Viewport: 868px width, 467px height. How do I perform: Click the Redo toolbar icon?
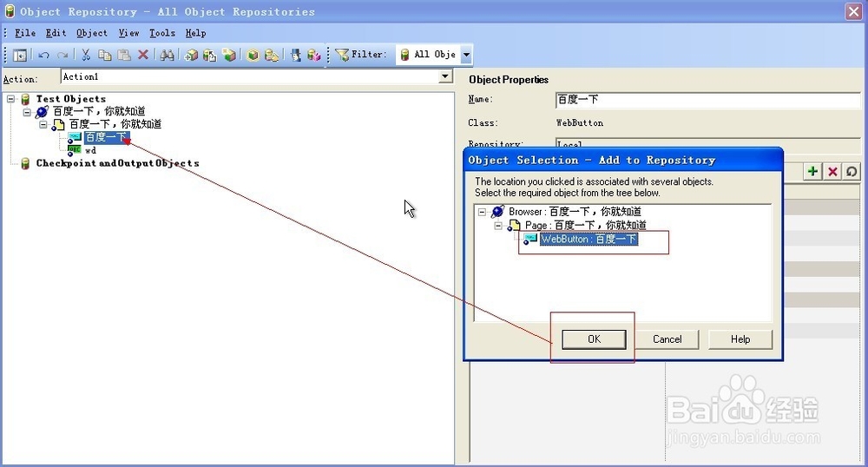pyautogui.click(x=62, y=55)
